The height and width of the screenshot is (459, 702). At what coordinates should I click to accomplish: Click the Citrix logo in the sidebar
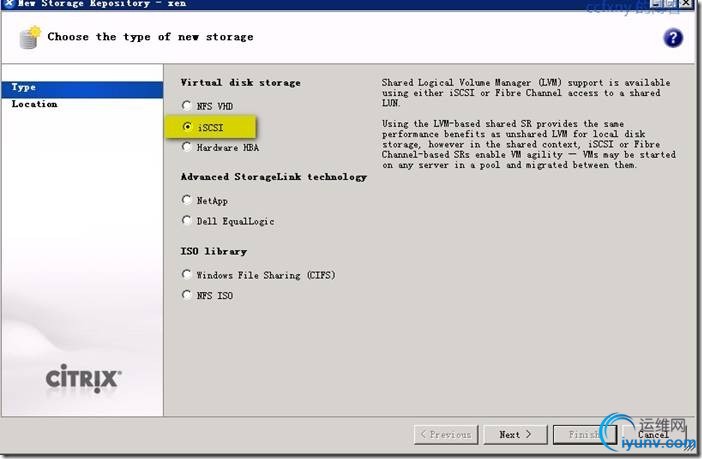tap(83, 379)
